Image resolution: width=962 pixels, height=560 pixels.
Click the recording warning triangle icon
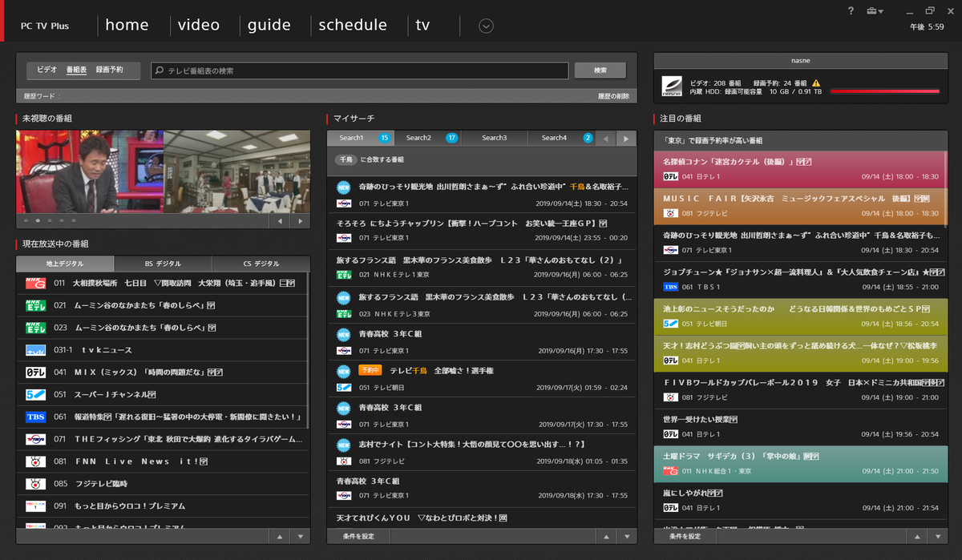click(816, 83)
